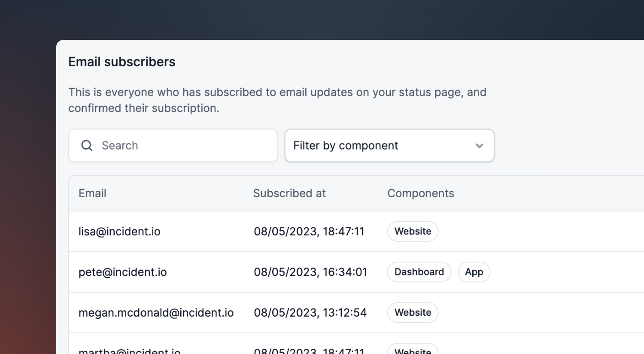Click the 08/05/2023, 18:47:11 timestamp for lisa
The width and height of the screenshot is (644, 354).
click(x=309, y=232)
